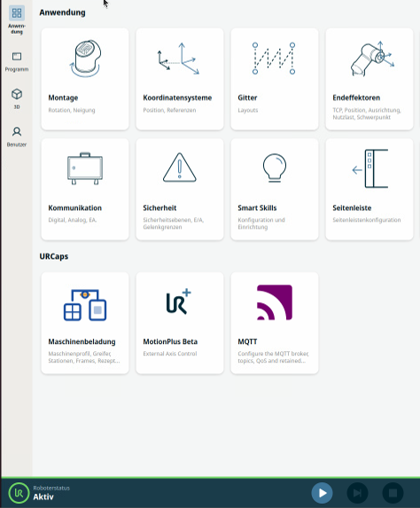Click the UR logo robot status icon
Image resolution: width=420 pixels, height=508 pixels.
coord(19,493)
